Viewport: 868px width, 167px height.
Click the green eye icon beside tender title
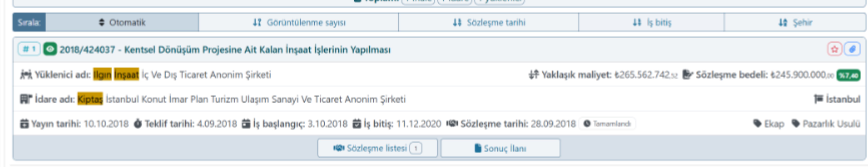[x=50, y=49]
